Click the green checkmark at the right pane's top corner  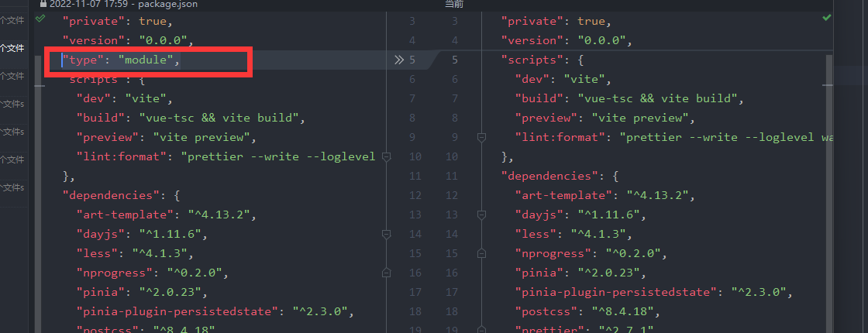pyautogui.click(x=827, y=18)
